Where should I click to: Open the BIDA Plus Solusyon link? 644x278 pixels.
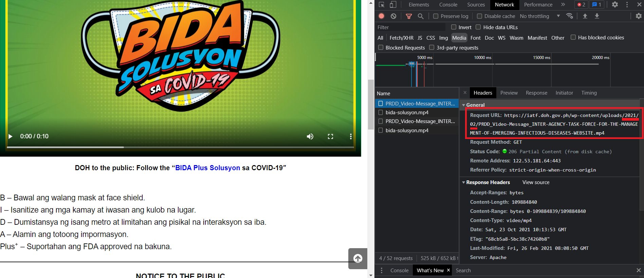pyautogui.click(x=207, y=168)
